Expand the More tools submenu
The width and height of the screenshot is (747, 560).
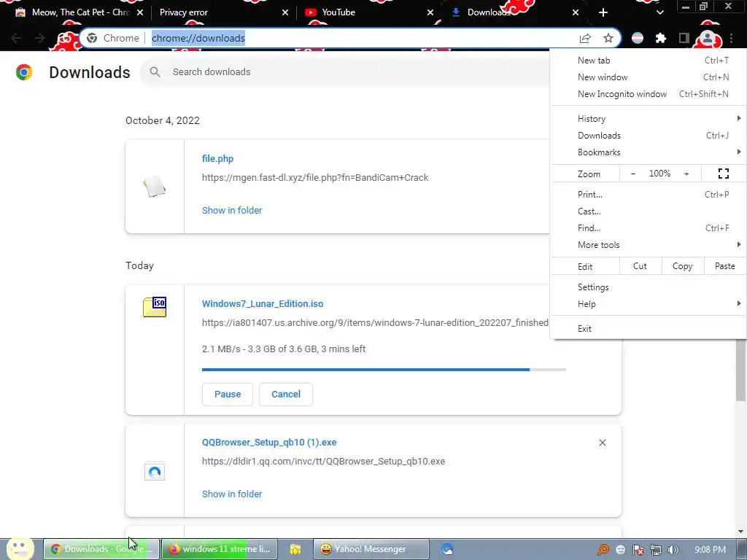click(x=649, y=245)
